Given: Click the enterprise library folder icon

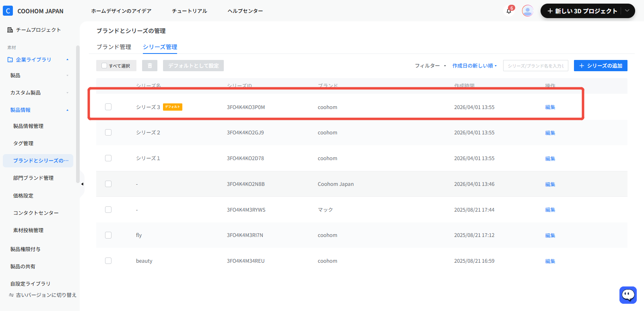Looking at the screenshot, I should pyautogui.click(x=10, y=60).
